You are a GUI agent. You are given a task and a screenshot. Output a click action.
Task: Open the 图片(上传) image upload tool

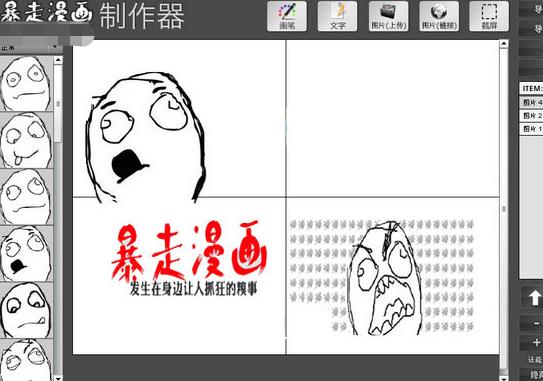pos(389,16)
